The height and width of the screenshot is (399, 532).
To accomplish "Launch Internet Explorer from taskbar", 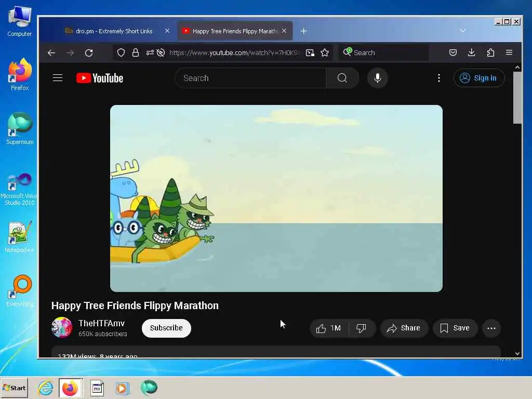I will pyautogui.click(x=46, y=388).
